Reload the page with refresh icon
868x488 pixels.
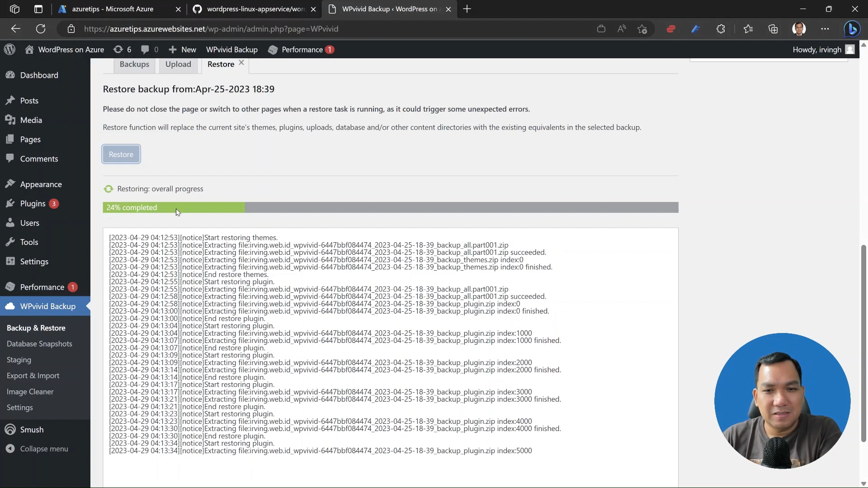(x=41, y=29)
